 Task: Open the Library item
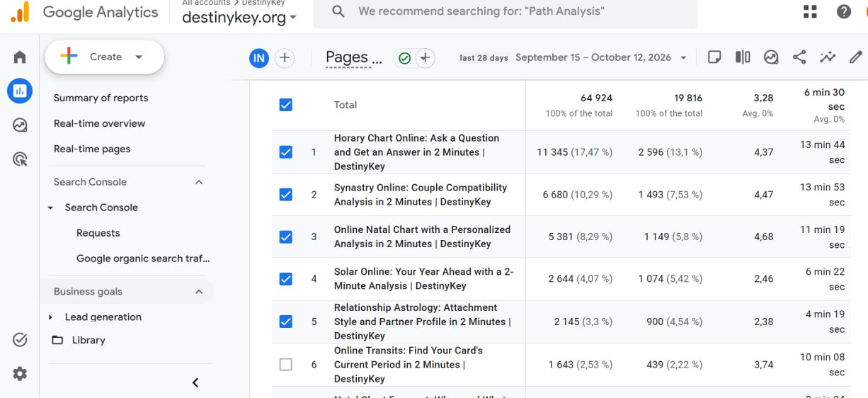coord(88,340)
